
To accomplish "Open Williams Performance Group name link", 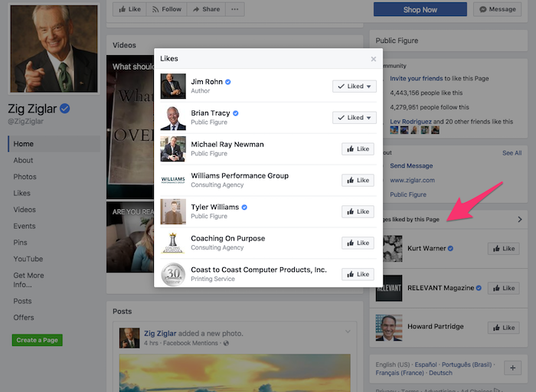I will [x=240, y=175].
